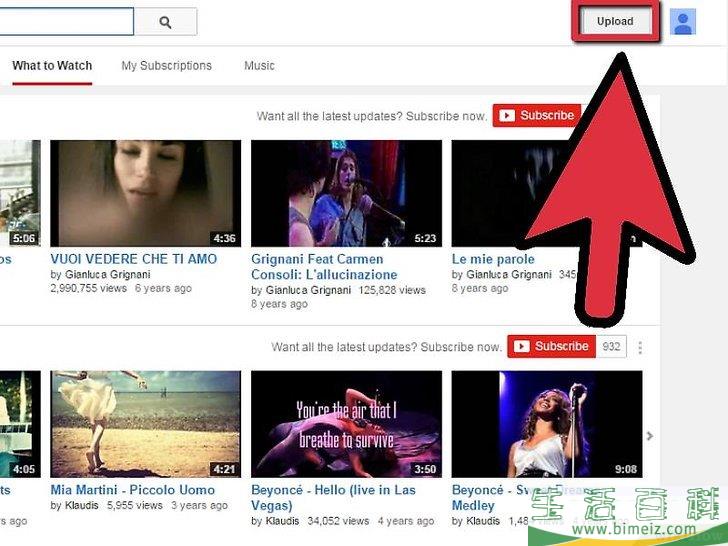Click the 34,052 views text
Viewport: 728px width, 546px height.
pos(338,521)
